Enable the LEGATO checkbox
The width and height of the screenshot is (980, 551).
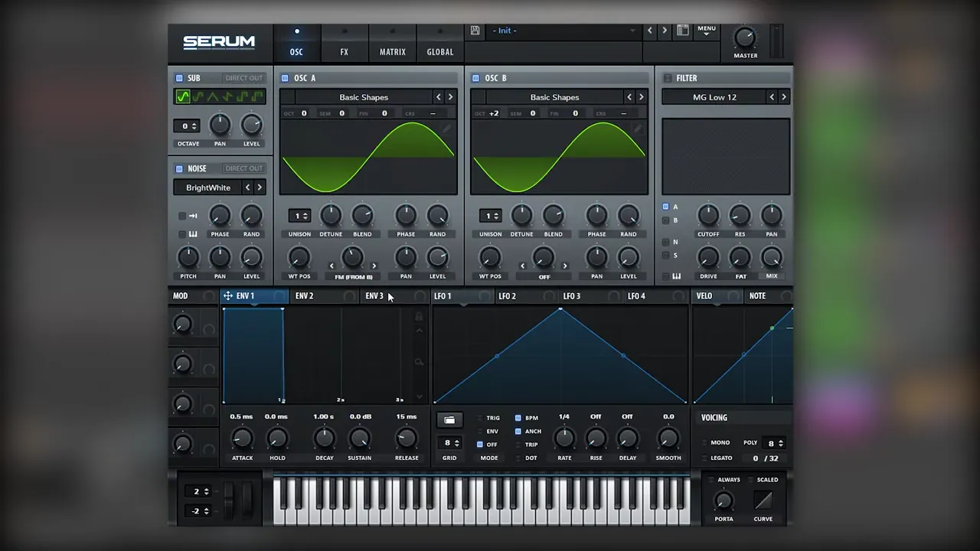[704, 458]
